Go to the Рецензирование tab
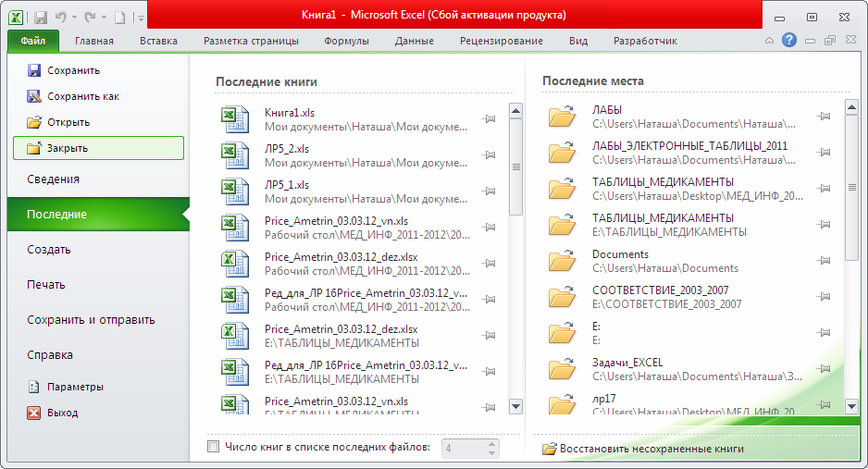 click(x=501, y=41)
